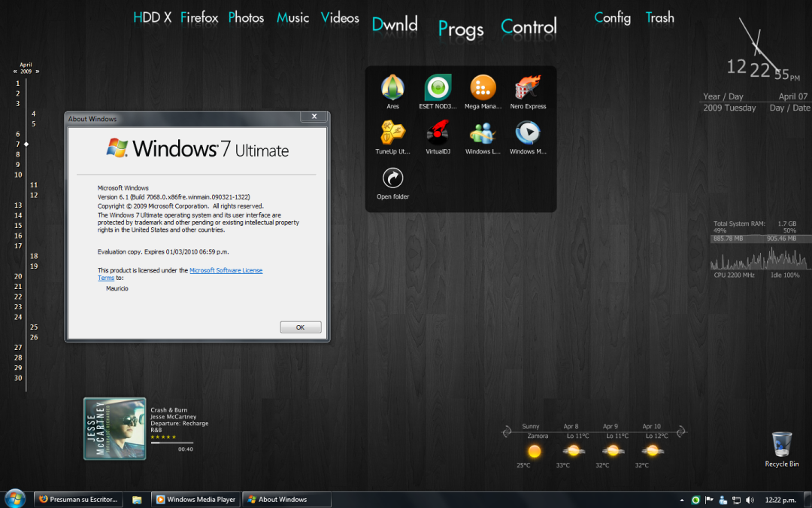
Task: Open the Ares program icon
Action: (392, 87)
